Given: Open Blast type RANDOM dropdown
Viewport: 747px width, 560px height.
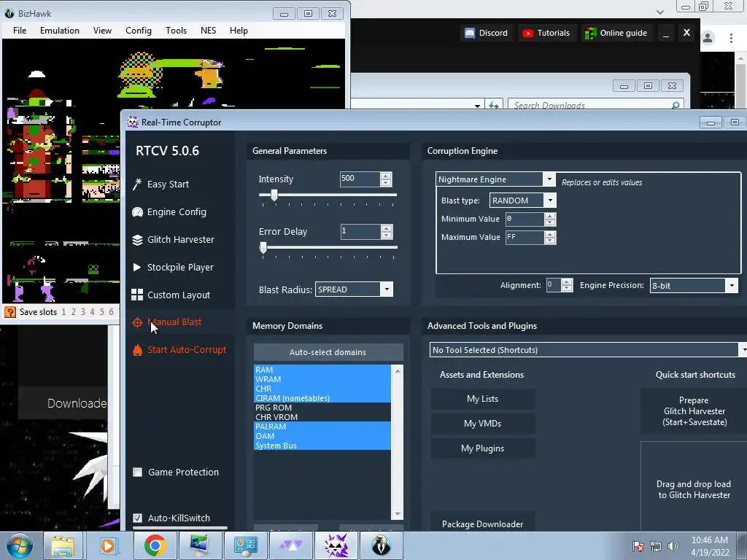Looking at the screenshot, I should pos(550,201).
